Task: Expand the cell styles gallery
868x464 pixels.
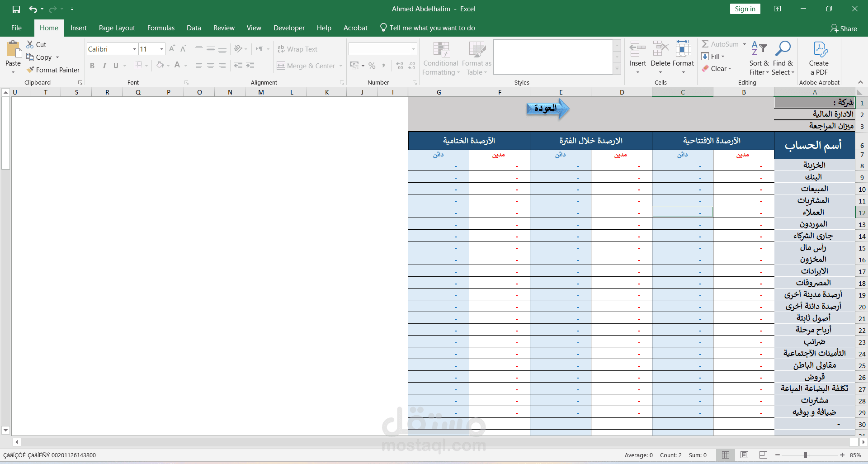Action: click(617, 69)
